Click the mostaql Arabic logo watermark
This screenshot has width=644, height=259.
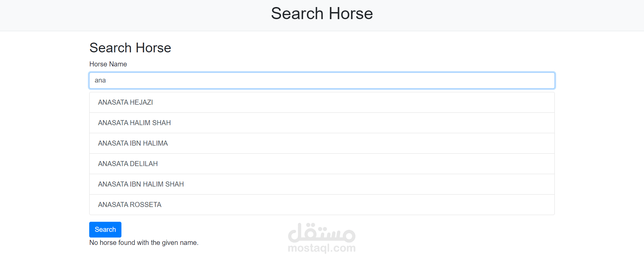[x=322, y=232]
